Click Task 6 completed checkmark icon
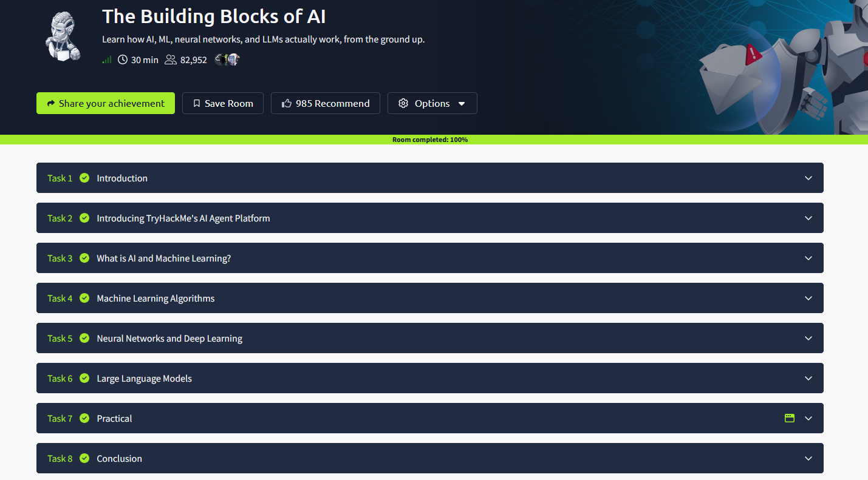Image resolution: width=868 pixels, height=480 pixels. 84,378
